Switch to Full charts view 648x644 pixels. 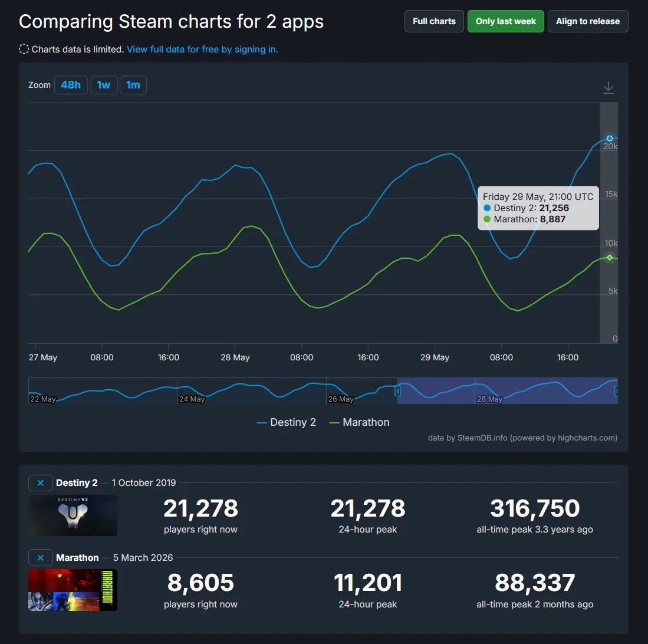pos(434,21)
